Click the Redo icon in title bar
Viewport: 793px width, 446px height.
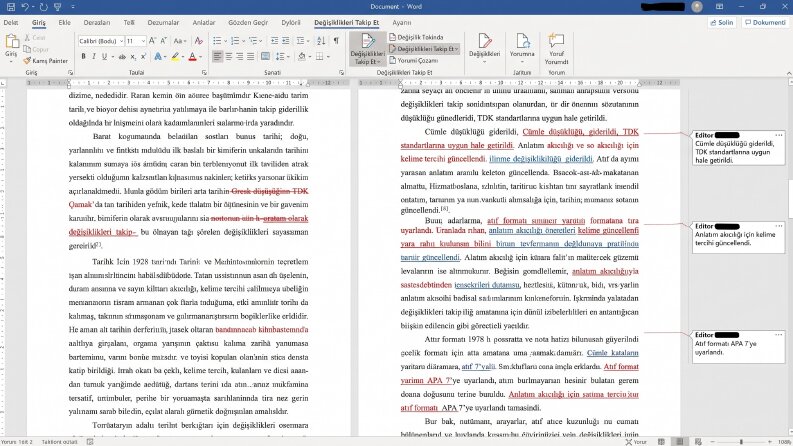43,7
